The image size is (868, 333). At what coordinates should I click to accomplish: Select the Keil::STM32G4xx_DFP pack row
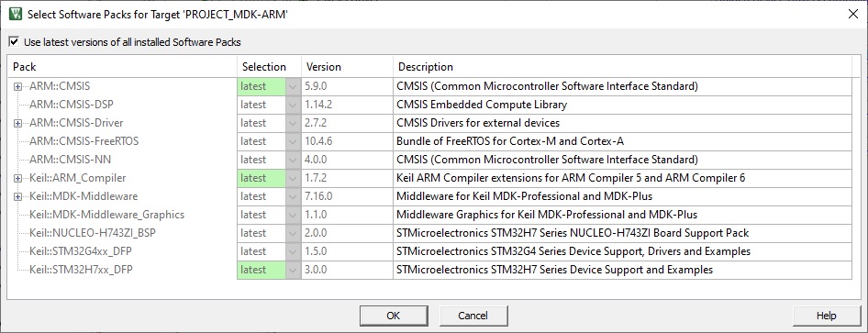pos(430,251)
